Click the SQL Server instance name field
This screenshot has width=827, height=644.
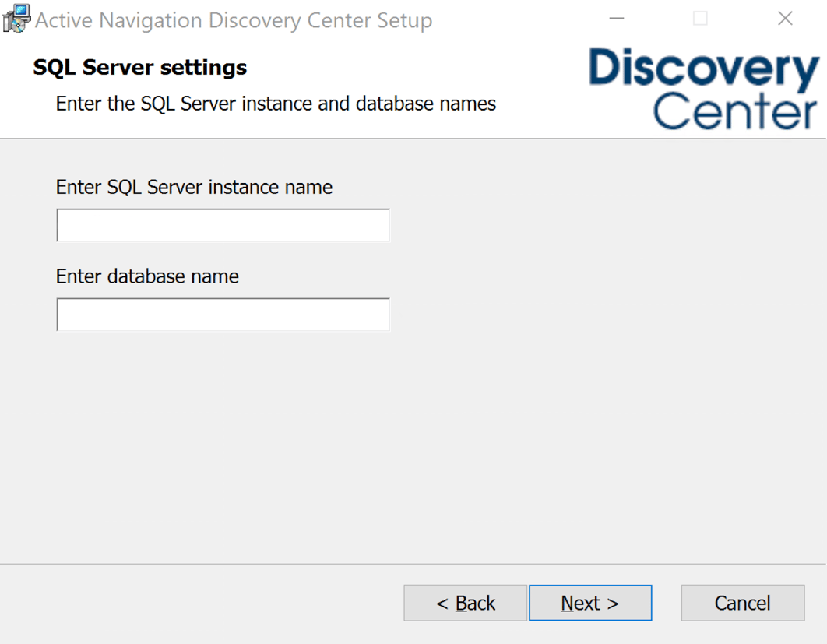coord(223,225)
